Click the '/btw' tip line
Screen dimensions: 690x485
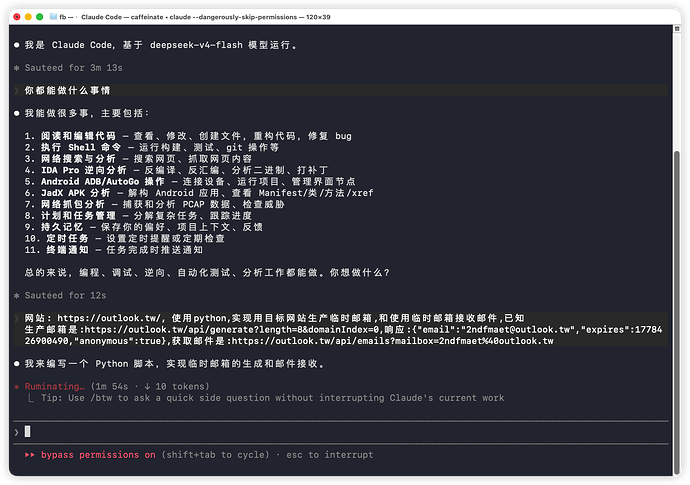click(x=272, y=398)
